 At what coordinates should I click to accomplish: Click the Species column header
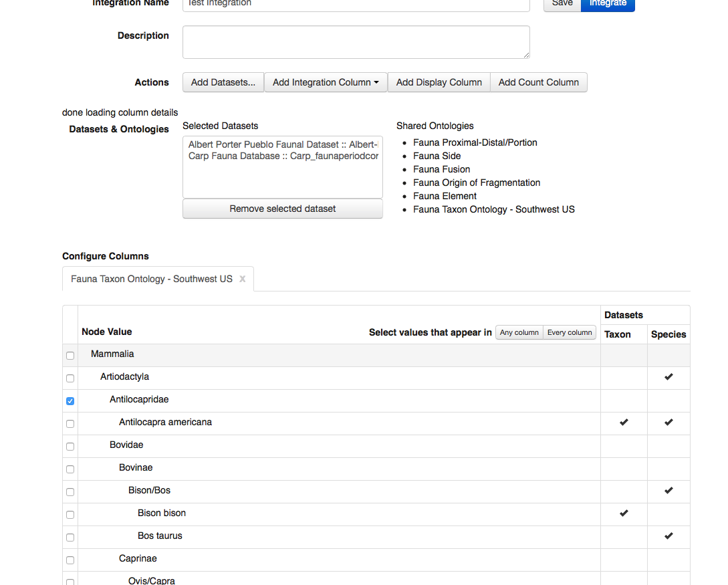(669, 334)
